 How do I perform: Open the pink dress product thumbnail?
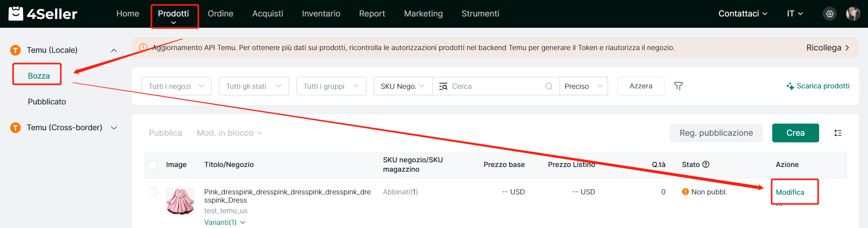[x=180, y=202]
